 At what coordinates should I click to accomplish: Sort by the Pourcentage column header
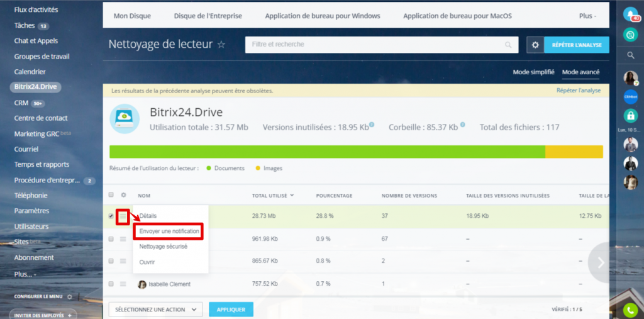[x=334, y=196]
